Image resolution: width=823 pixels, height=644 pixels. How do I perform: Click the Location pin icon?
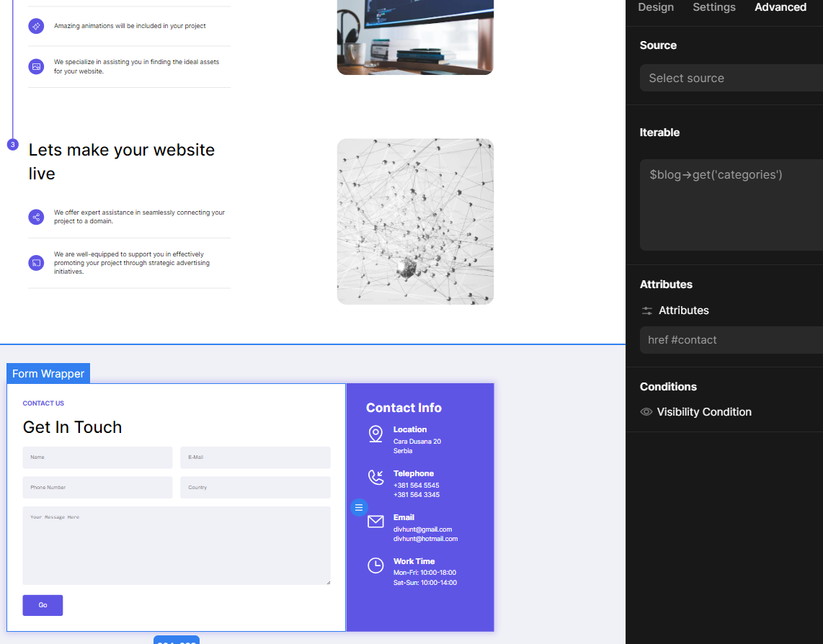point(375,434)
